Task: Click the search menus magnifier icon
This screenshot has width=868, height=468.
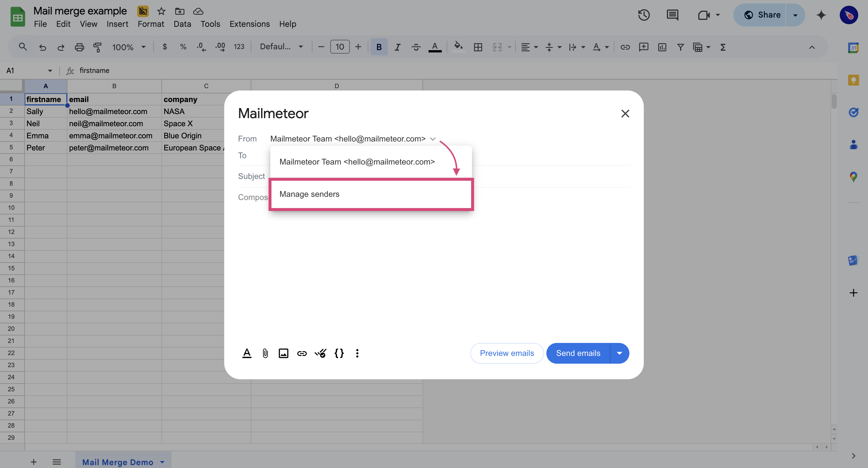Action: pos(22,47)
